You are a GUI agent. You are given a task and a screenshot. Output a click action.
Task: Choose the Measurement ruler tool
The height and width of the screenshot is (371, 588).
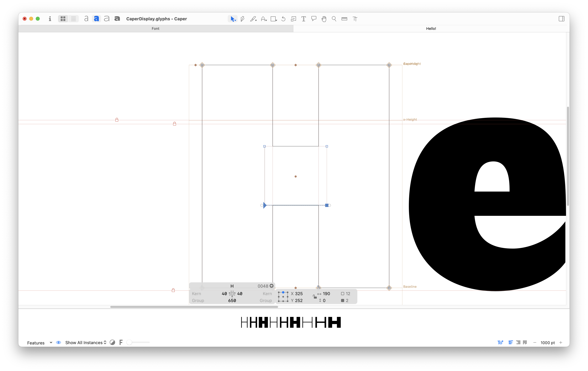(x=344, y=19)
